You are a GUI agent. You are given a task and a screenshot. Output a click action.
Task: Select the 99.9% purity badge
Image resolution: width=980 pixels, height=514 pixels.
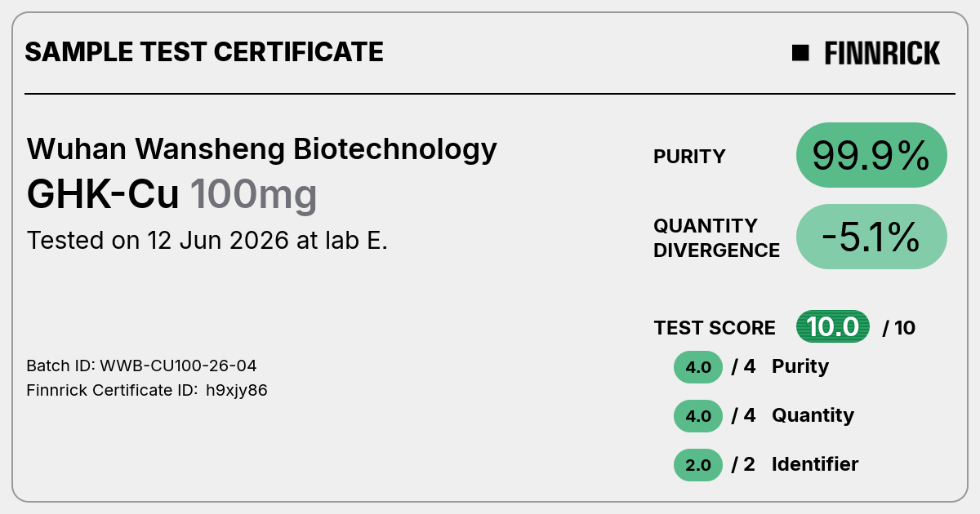click(x=871, y=155)
